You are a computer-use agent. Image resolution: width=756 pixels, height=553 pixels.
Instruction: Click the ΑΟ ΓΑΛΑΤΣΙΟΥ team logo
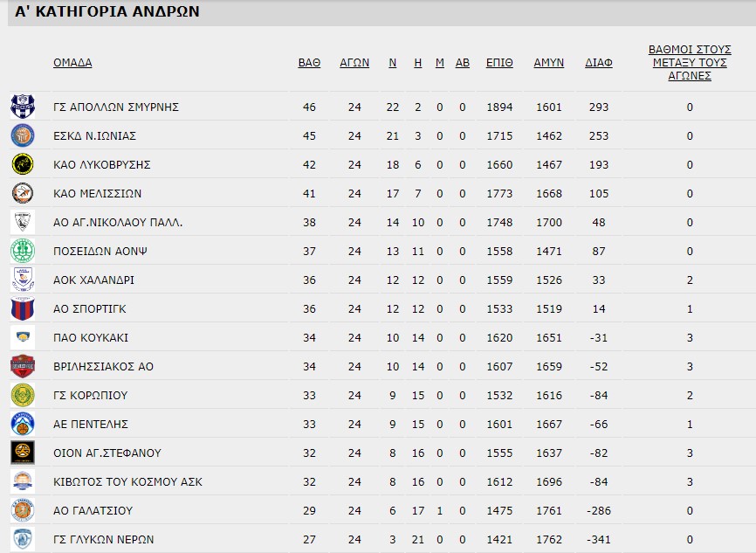23,510
